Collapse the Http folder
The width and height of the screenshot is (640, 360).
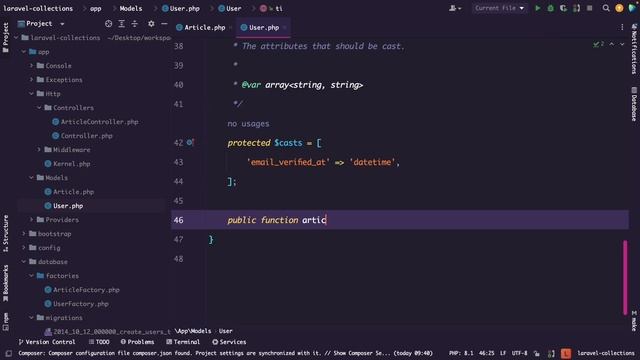[x=31, y=93]
